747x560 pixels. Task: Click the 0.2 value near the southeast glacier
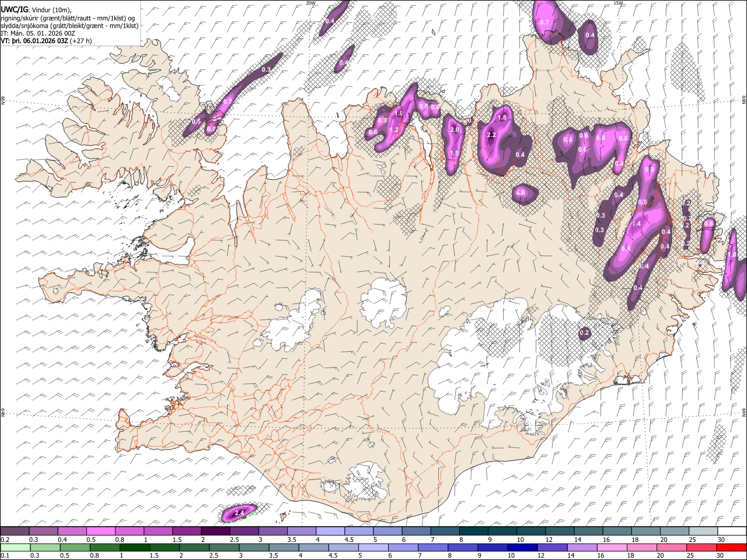pos(585,333)
